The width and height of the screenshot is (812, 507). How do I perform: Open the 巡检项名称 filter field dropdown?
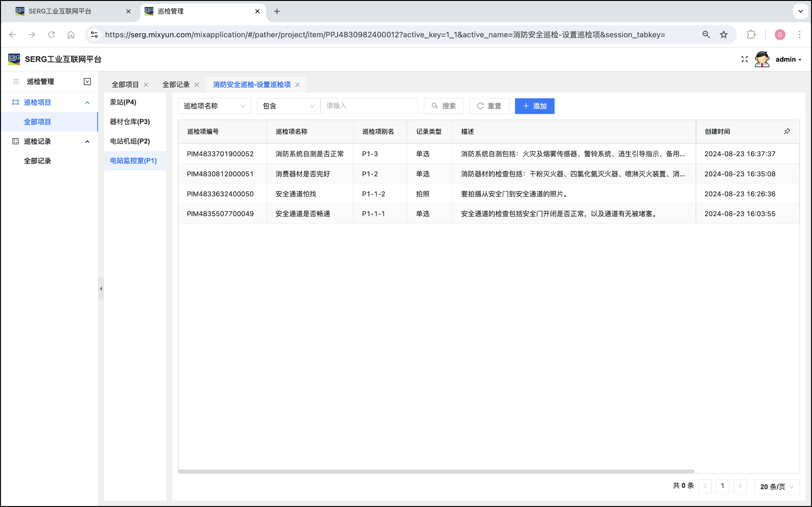point(214,106)
